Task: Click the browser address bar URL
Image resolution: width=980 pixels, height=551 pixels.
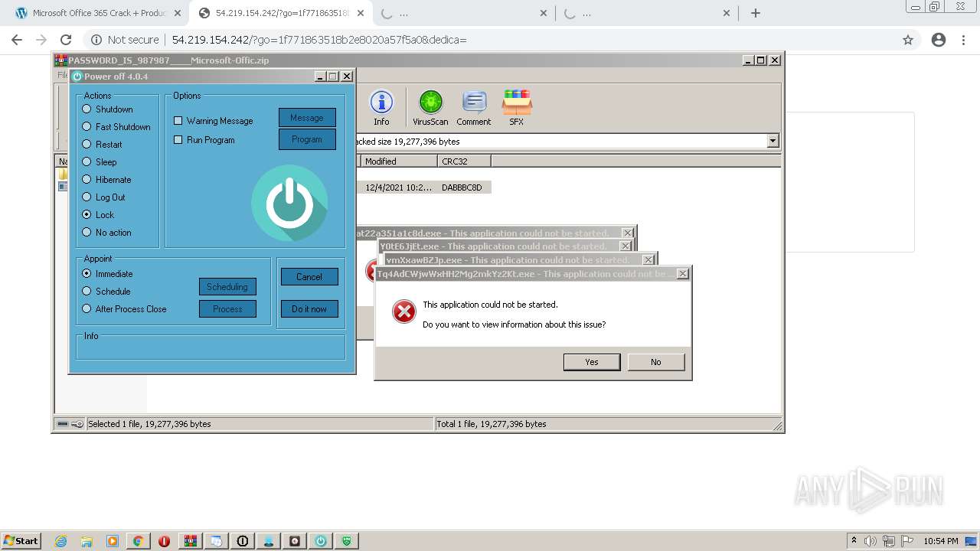Action: (319, 40)
